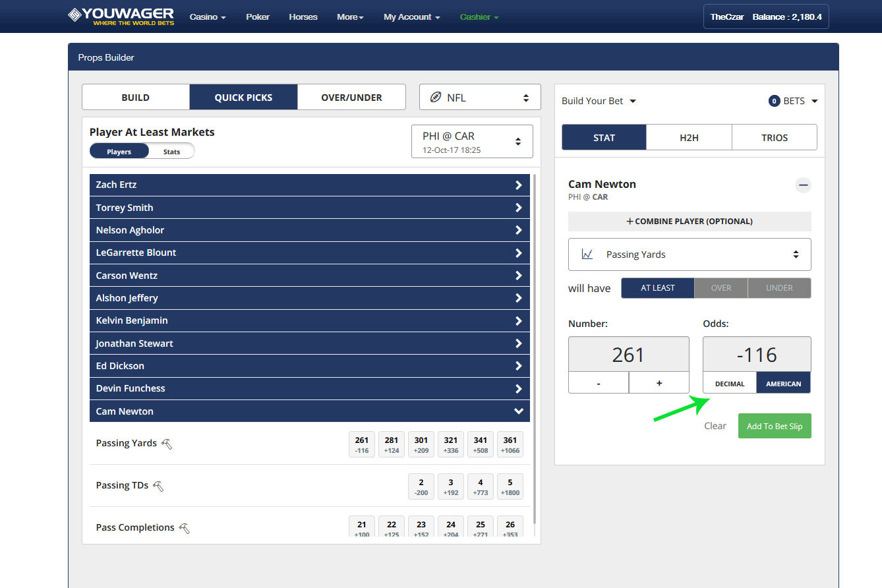The image size is (882, 588).
Task: Collapse Cam Newton panel with minus icon
Action: 803,185
